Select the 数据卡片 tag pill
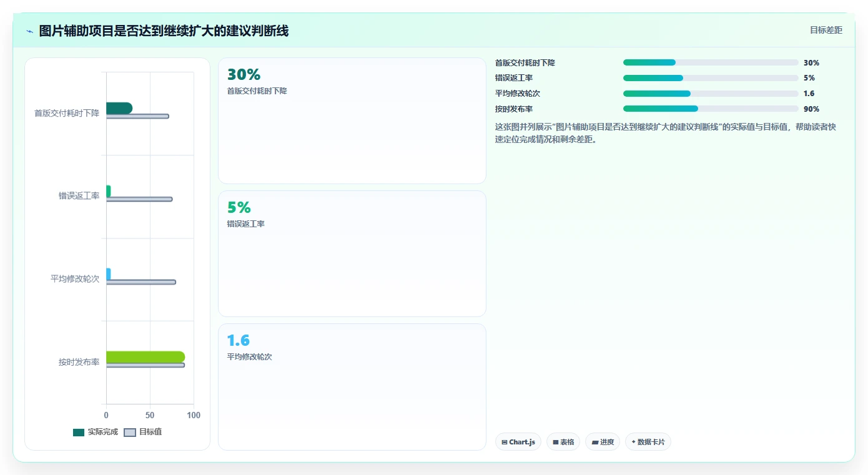The width and height of the screenshot is (868, 475). click(x=648, y=442)
